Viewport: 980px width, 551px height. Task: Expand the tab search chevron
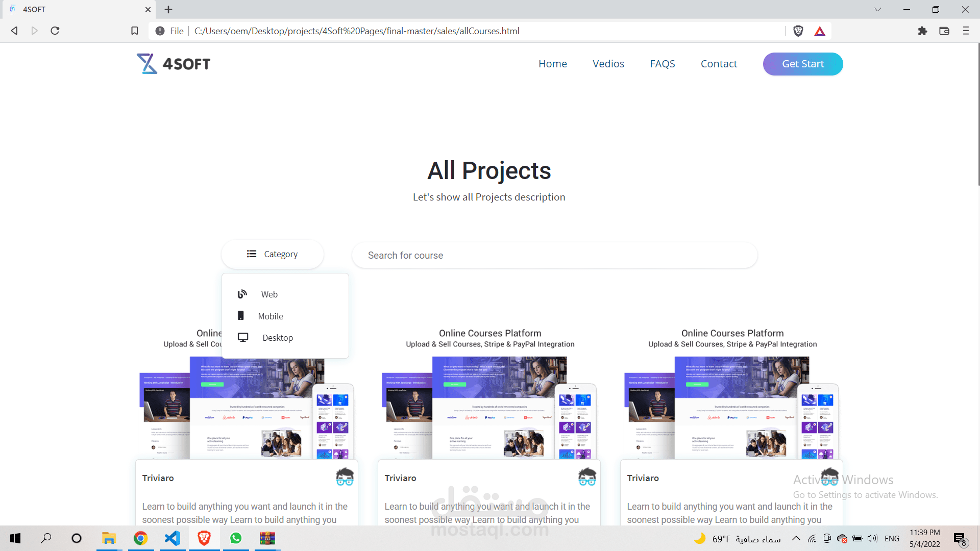pos(877,9)
